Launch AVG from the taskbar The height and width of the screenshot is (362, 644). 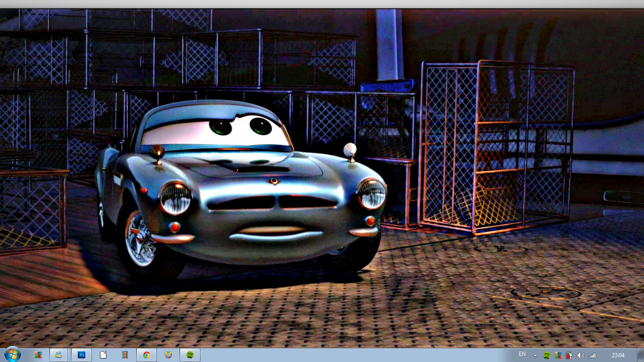(38, 355)
